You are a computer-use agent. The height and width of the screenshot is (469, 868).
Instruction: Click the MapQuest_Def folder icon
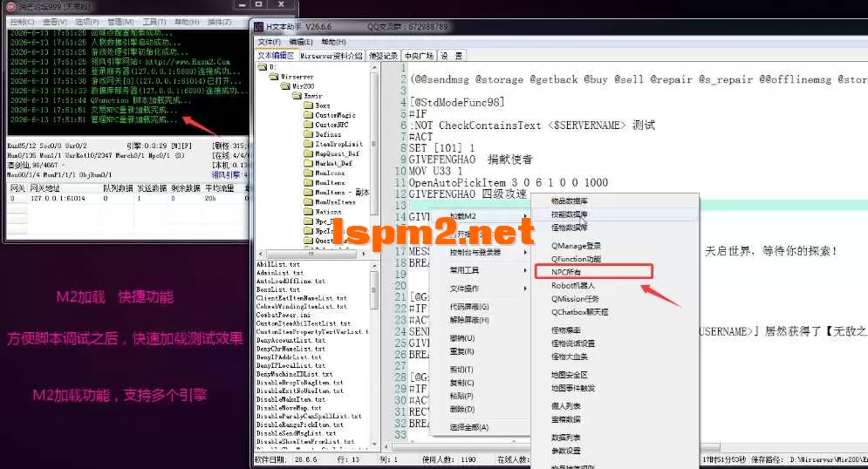point(308,153)
